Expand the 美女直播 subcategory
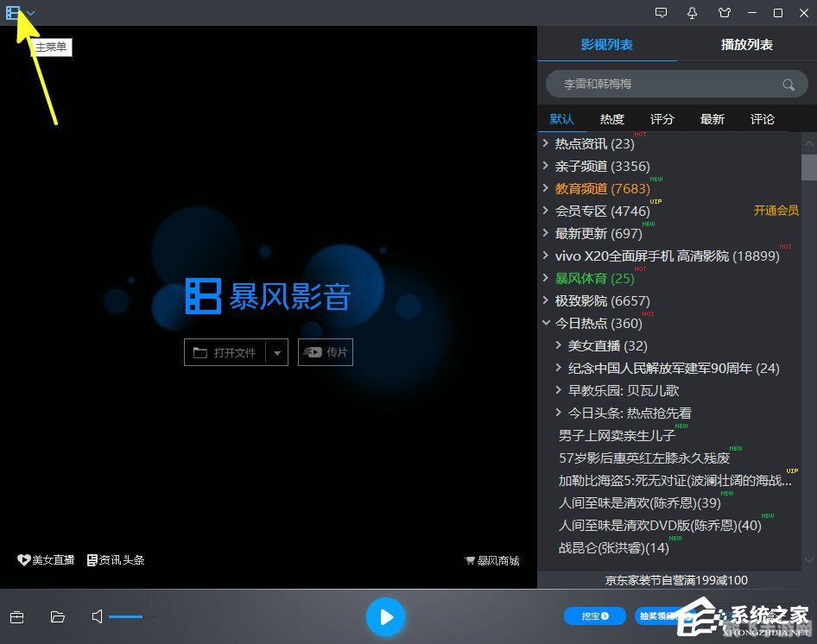Screen dimensions: 817x644 click(558, 345)
